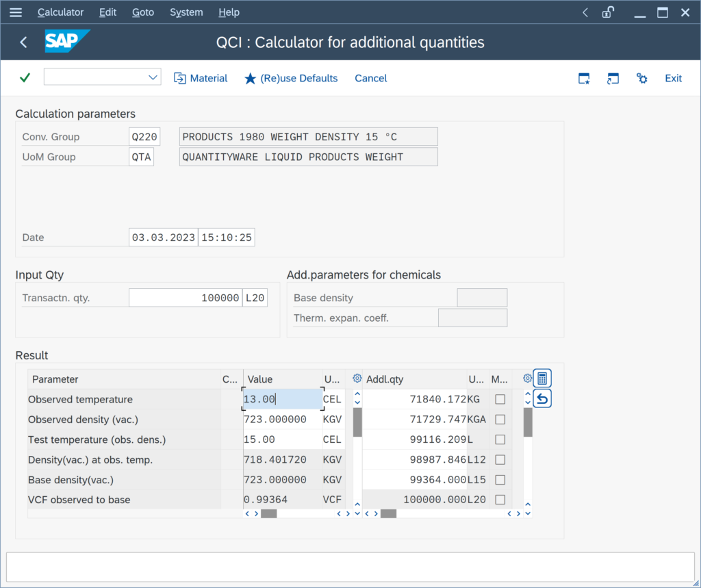This screenshot has height=588, width=701.
Task: Open the System menu
Action: 186,12
